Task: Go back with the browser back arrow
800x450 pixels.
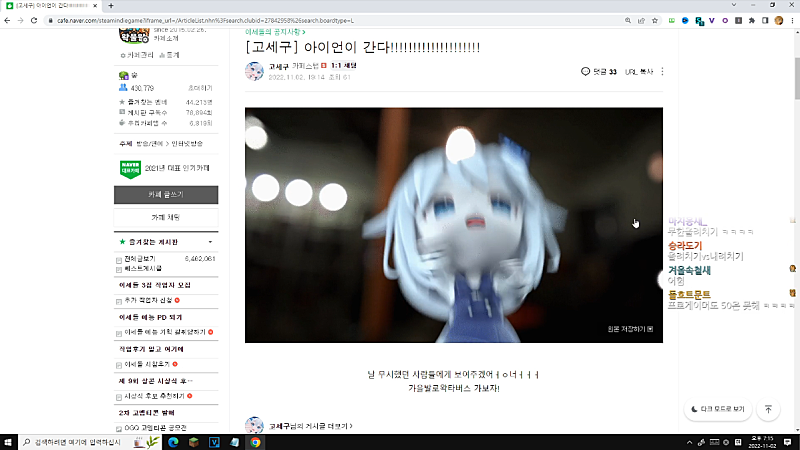Action: [x=7, y=20]
